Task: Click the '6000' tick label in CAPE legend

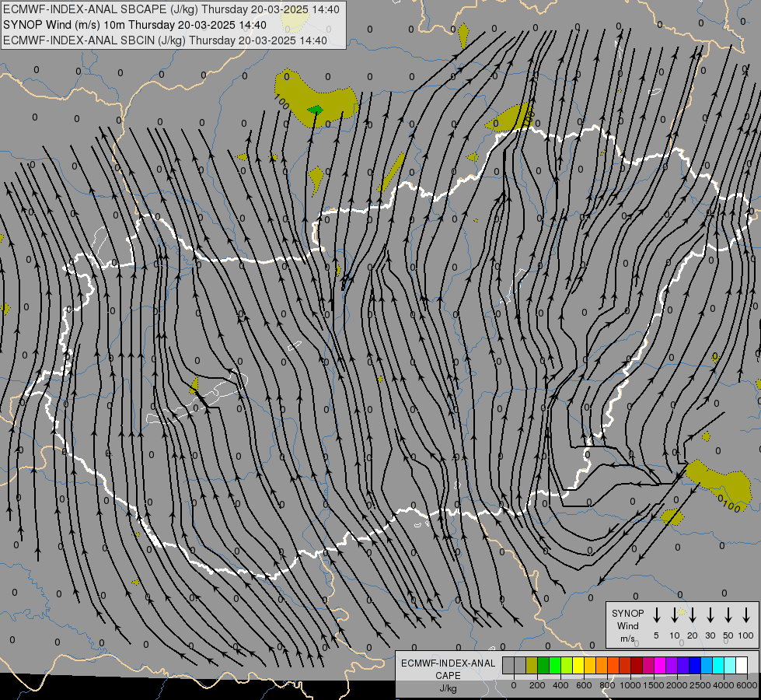Action: click(746, 685)
